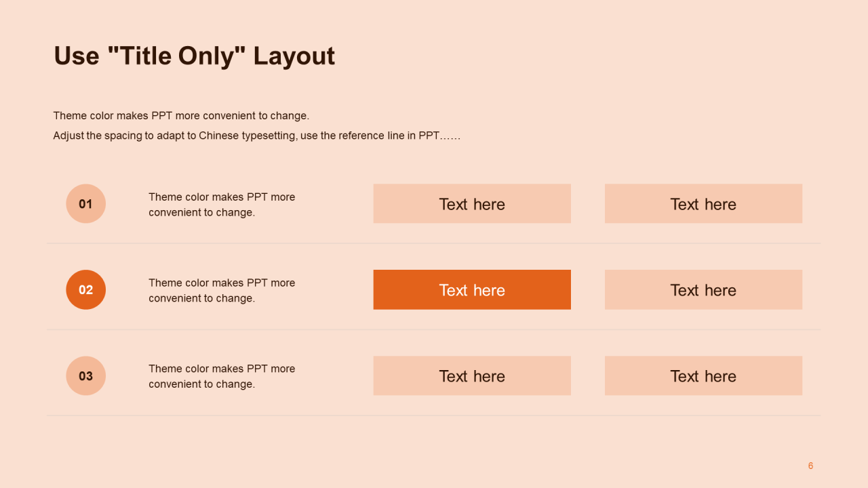Click first row's left Text here box
868x488 pixels.
[472, 203]
